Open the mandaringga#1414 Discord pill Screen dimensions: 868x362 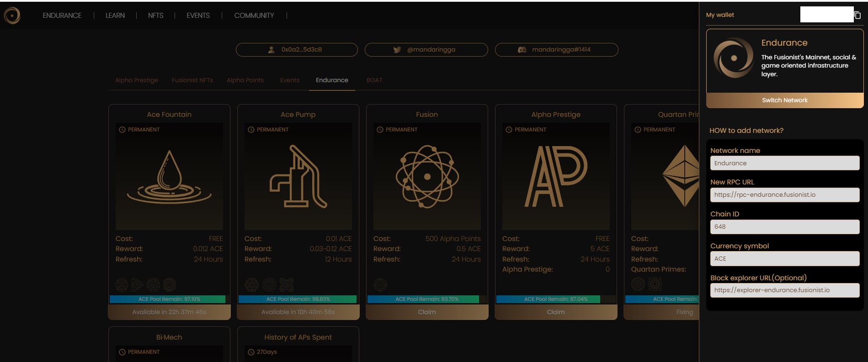(556, 50)
